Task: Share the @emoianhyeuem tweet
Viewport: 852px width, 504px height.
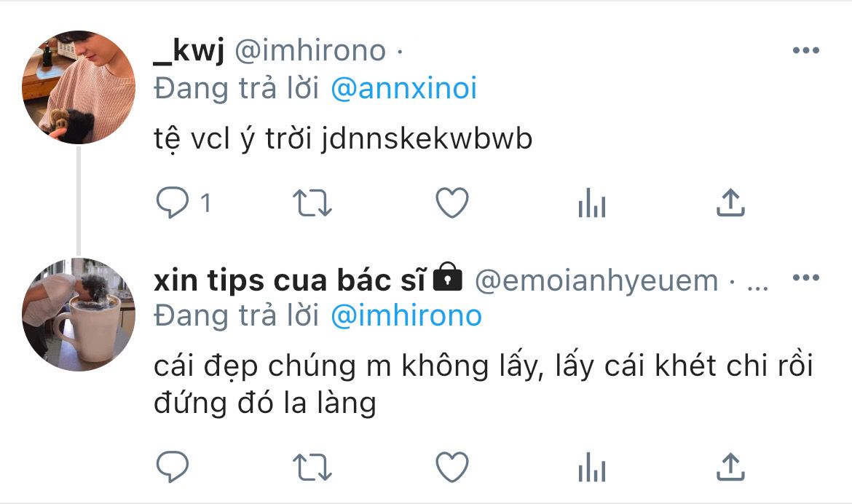Action: pos(730,467)
